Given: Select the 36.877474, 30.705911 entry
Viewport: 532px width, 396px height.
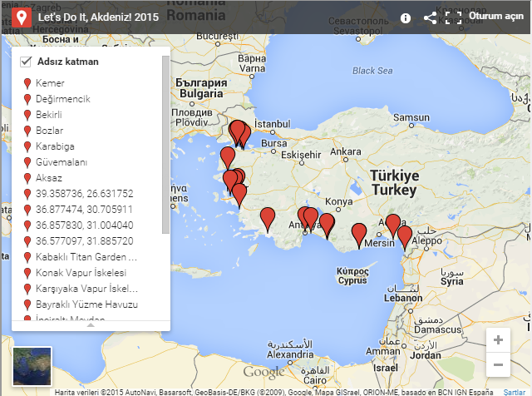Looking at the screenshot, I should coord(84,209).
